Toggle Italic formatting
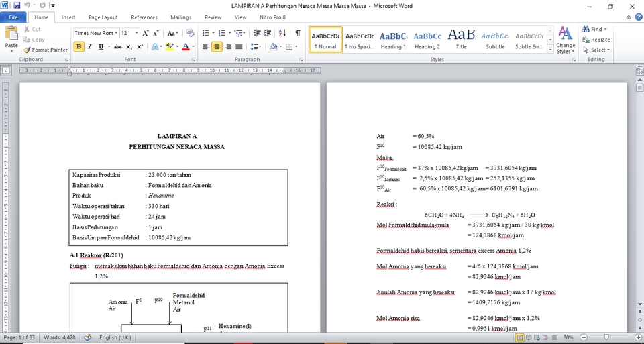The width and height of the screenshot is (644, 344). pos(89,47)
